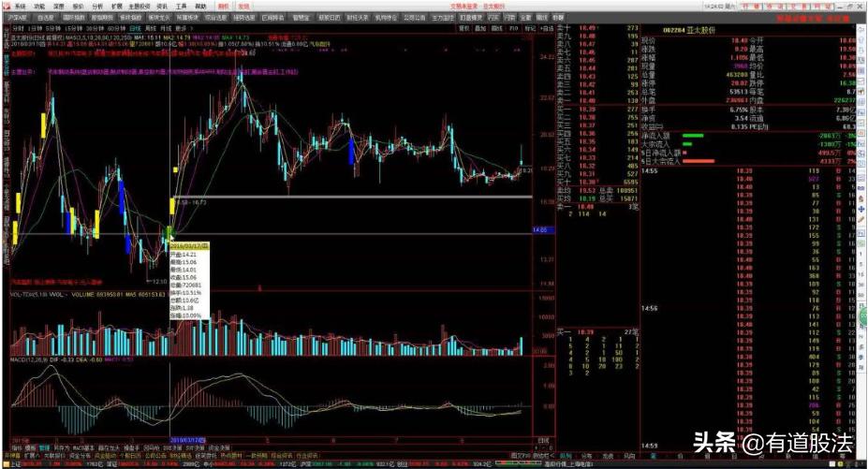Switch chart to 30分钟 period

click(x=95, y=28)
